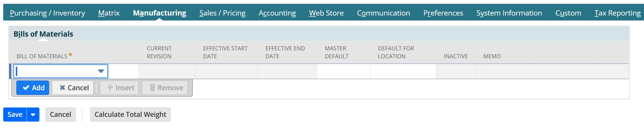Click the blue Save button

15,115
